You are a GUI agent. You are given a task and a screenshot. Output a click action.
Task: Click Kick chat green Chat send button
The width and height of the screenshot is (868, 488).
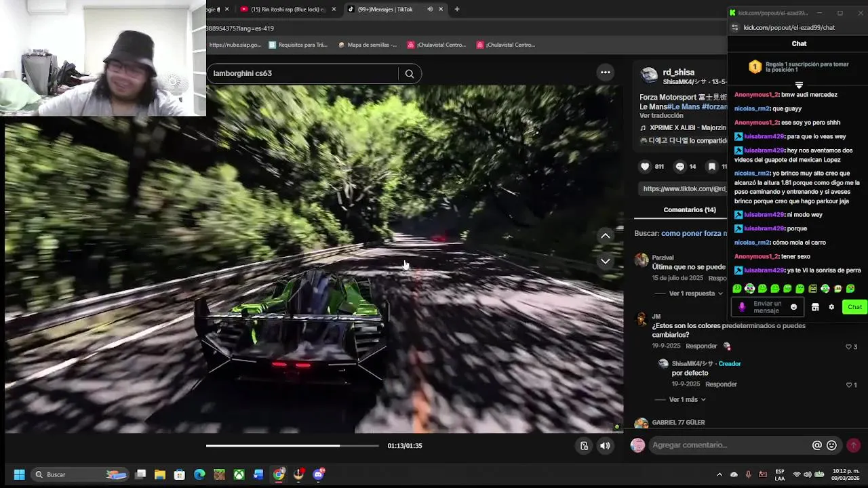coord(854,307)
